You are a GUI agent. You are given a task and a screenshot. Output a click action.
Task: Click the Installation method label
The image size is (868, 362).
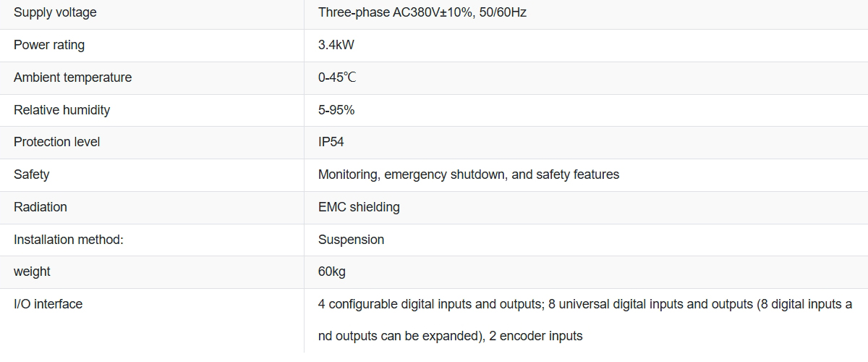(69, 240)
